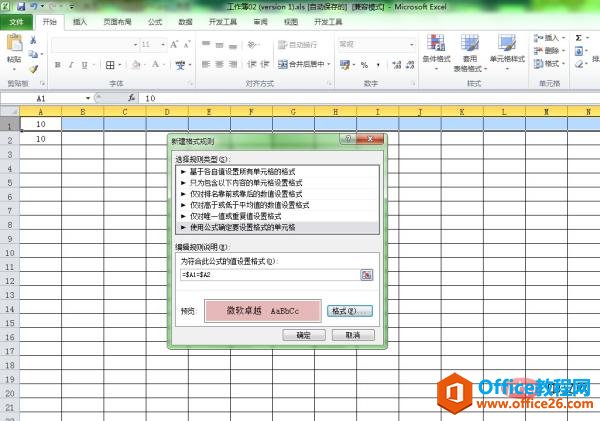The image size is (600, 421).
Task: Expand the Format (格式) cells dropdown in ribbon
Action: pos(564,64)
